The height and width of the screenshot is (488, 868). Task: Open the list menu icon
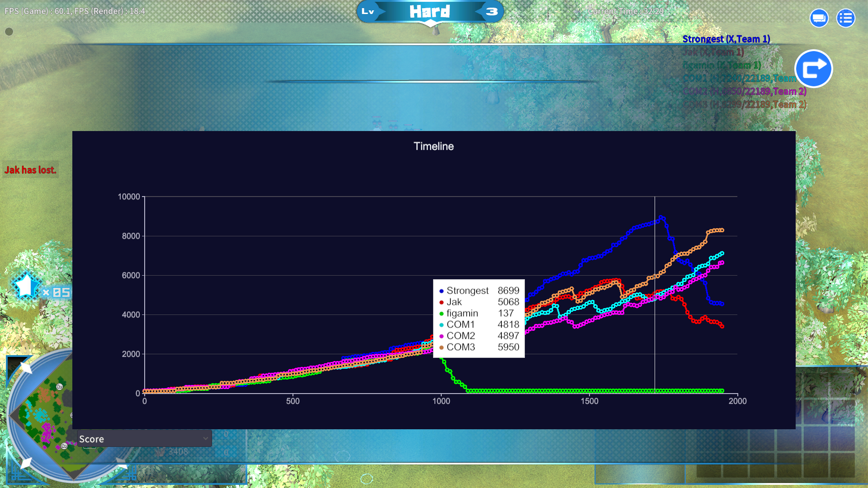pos(845,19)
